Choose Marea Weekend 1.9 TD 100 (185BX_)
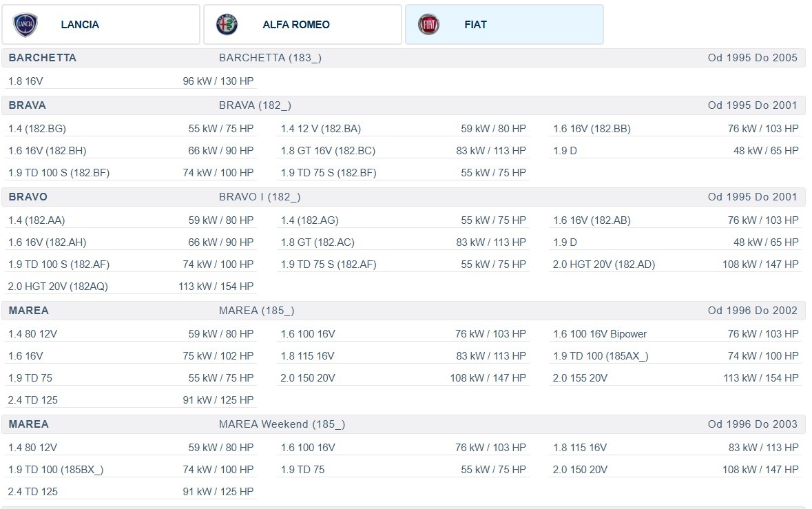812x509 pixels. [131, 470]
